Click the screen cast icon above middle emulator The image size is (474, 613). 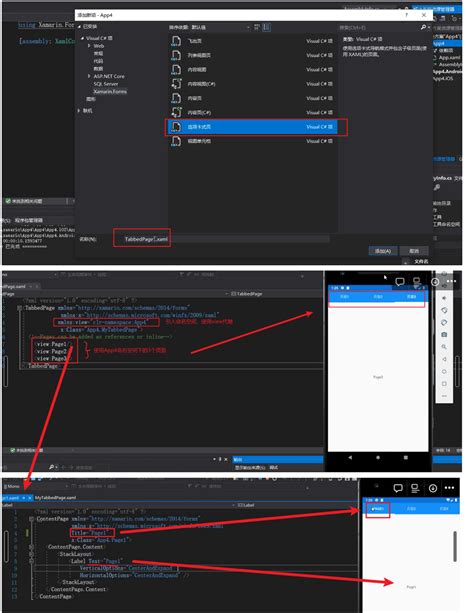[417, 281]
